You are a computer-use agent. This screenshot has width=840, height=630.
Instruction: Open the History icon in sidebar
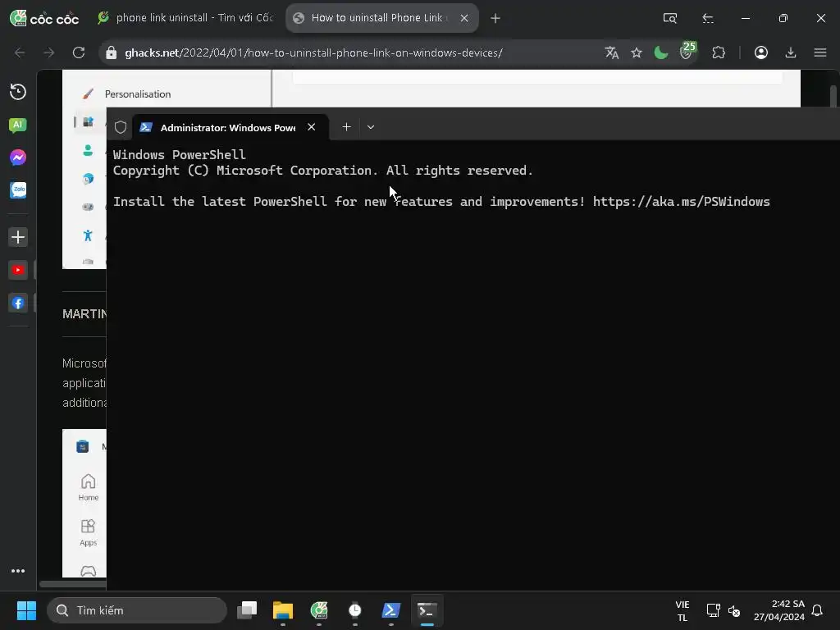click(x=18, y=92)
